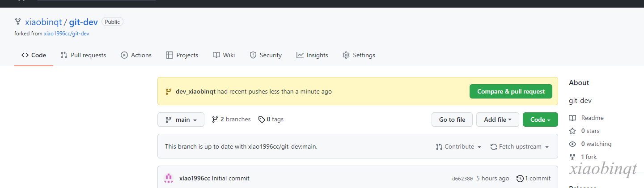This screenshot has width=644, height=188.
Task: Click the shield icon on the Security tab
Action: (x=253, y=55)
